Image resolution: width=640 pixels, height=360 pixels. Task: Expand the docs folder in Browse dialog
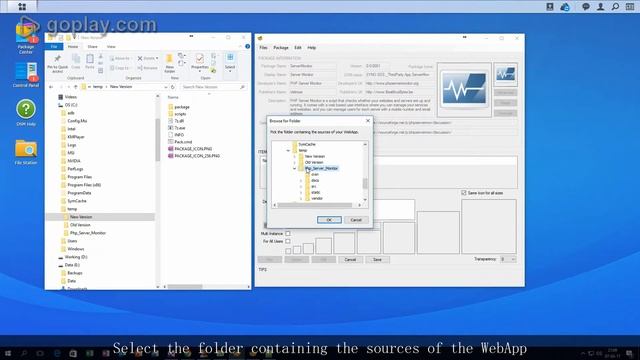pos(301,180)
